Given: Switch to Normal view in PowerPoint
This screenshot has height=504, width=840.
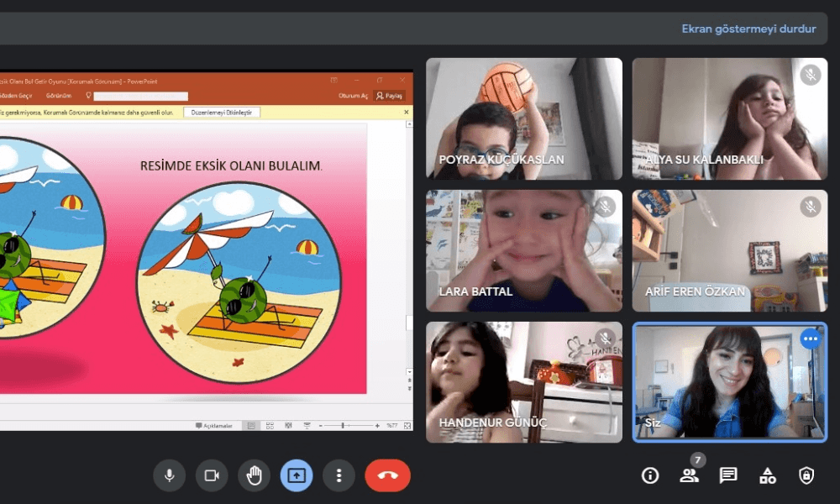Looking at the screenshot, I should tap(250, 426).
